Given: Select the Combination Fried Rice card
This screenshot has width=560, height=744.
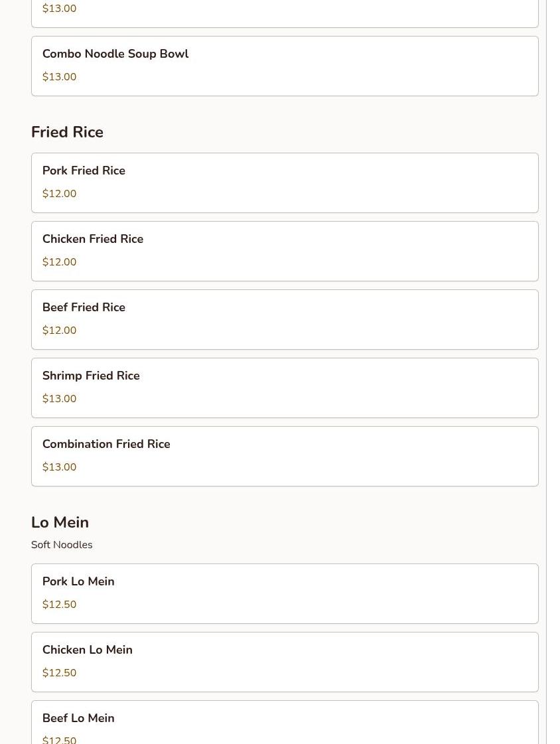Looking at the screenshot, I should (284, 456).
